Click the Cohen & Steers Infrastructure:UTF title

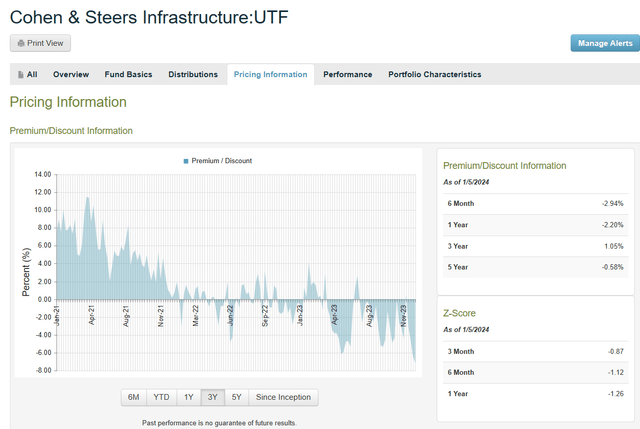tap(149, 18)
